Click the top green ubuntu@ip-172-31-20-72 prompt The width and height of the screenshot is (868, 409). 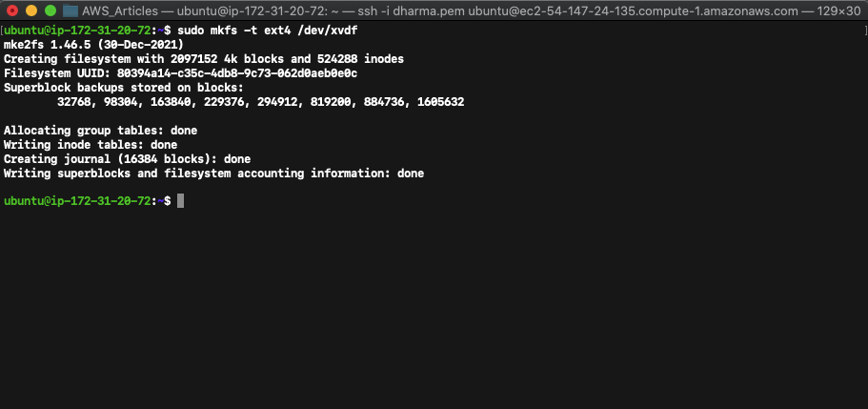pos(77,31)
